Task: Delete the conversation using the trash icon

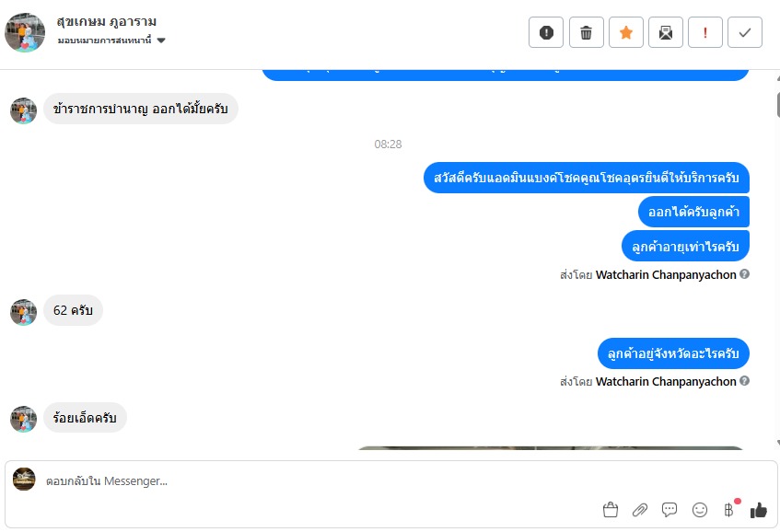Action: tap(586, 32)
